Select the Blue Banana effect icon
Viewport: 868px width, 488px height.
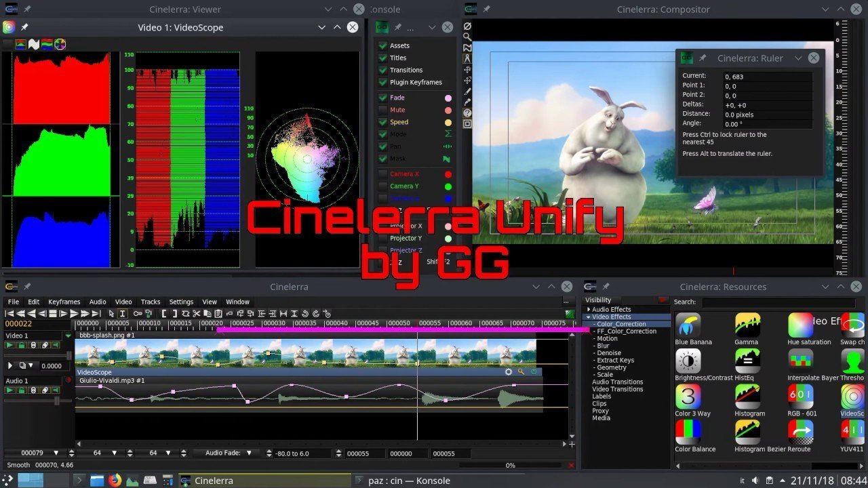(x=688, y=325)
